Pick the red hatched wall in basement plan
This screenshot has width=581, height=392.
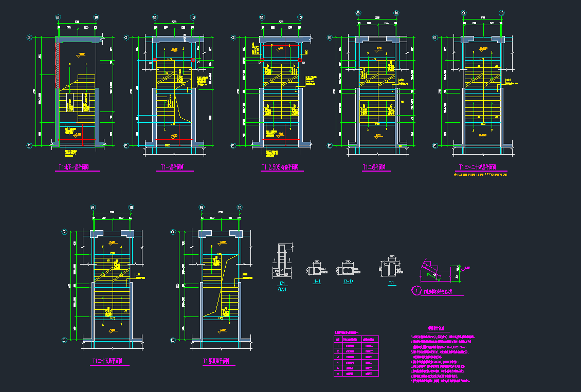pos(58,64)
